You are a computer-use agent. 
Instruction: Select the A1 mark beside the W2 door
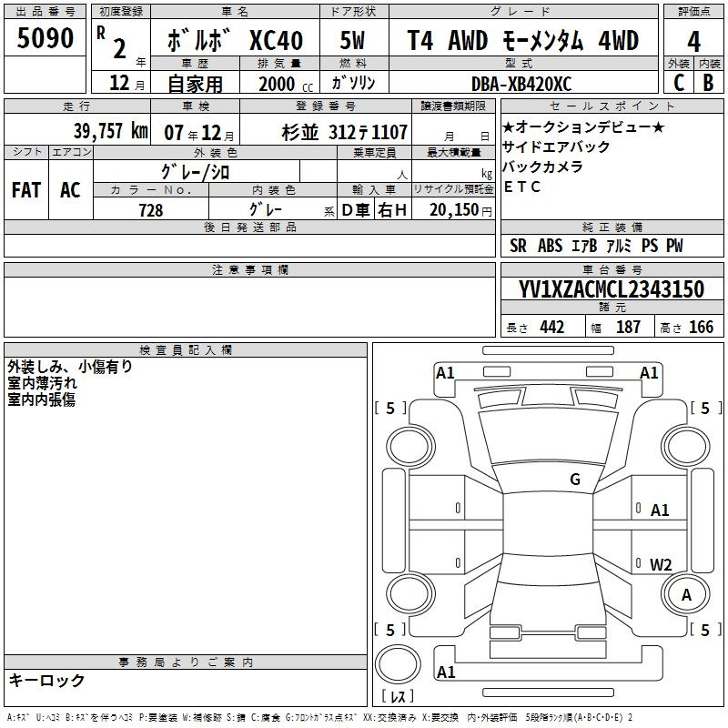tap(660, 511)
